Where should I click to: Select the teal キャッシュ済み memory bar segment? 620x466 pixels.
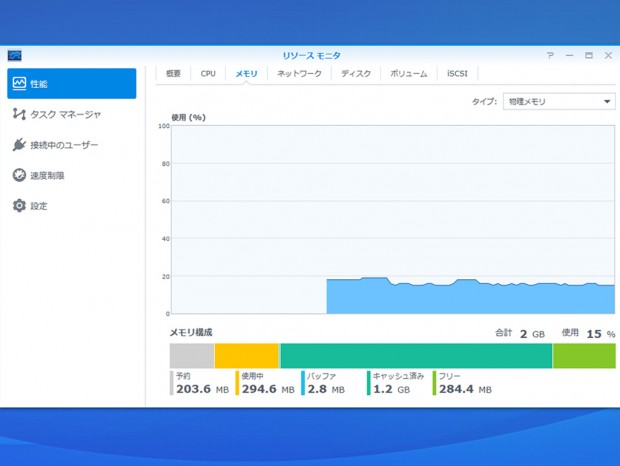tap(416, 356)
